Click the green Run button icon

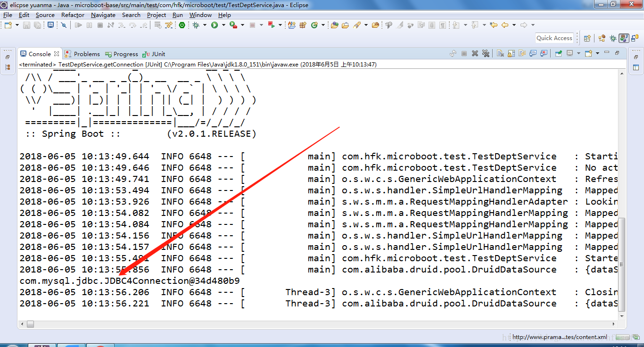215,25
